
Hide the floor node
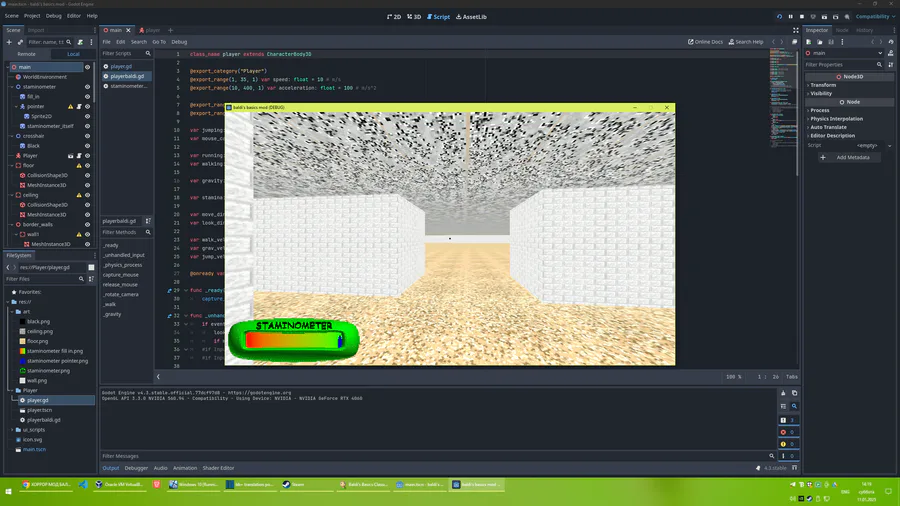click(88, 165)
